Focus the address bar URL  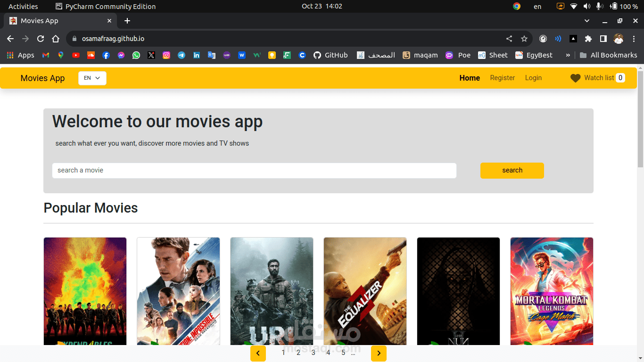[113, 39]
